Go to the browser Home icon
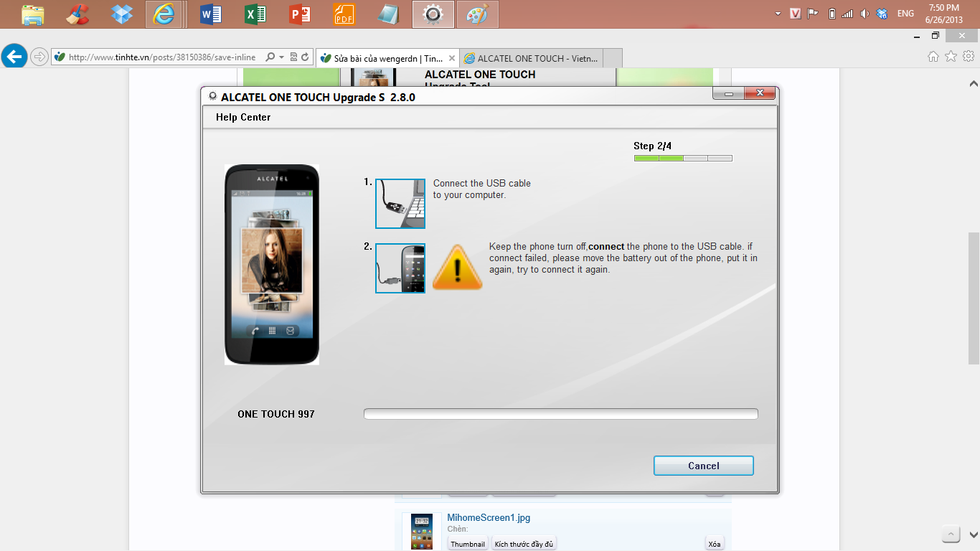980x551 pixels. (x=933, y=56)
